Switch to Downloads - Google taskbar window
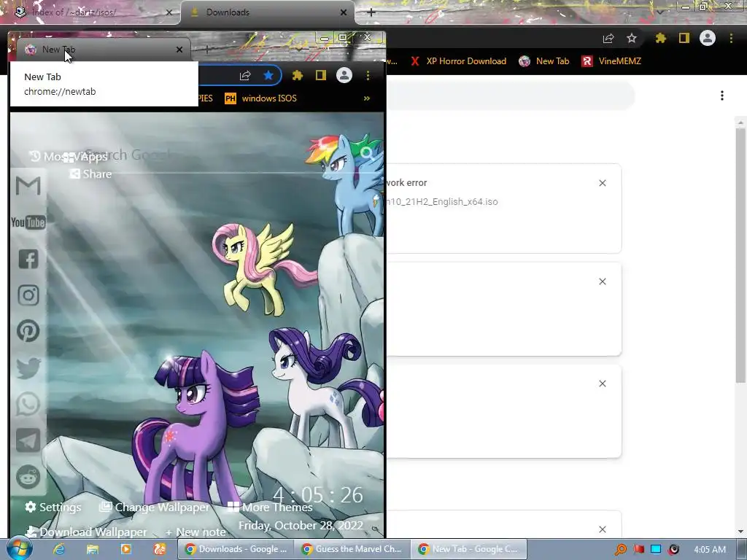747x560 pixels. tap(236, 549)
